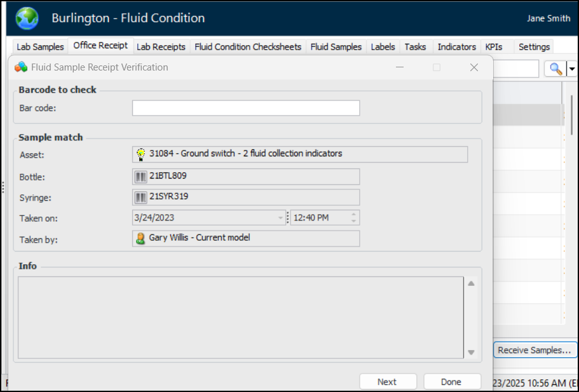Screen dimensions: 579x392
Task: Click the Fluid Sample Receipt Verification dialog icon
Action: pos(21,67)
